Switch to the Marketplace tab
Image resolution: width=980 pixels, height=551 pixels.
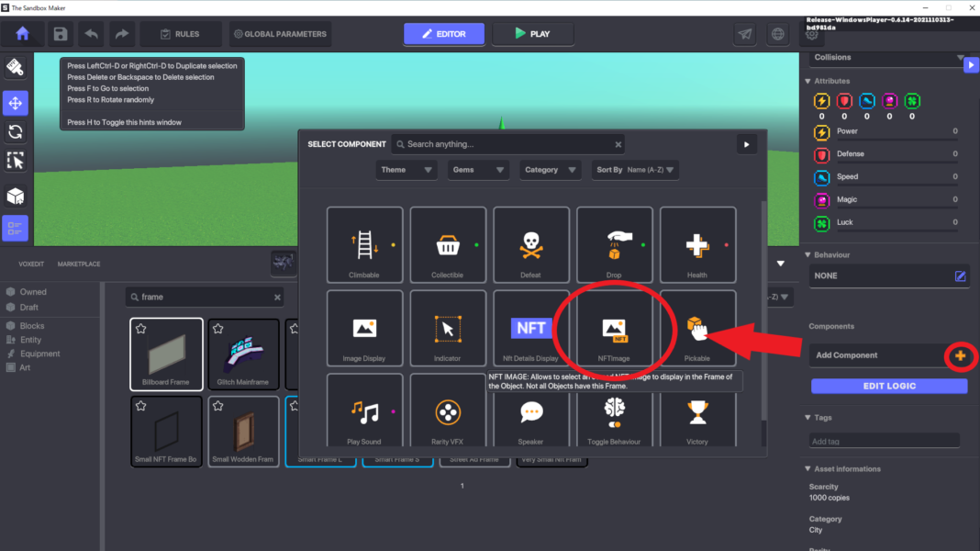click(x=79, y=264)
